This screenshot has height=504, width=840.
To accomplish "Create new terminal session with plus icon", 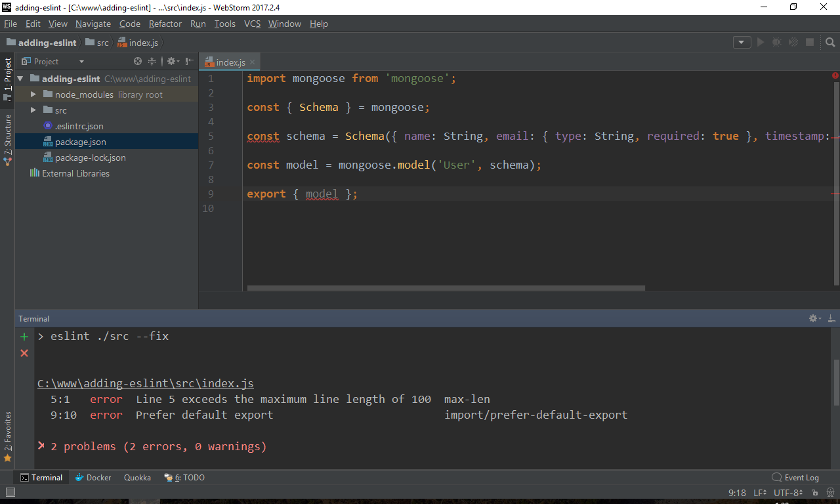I will 24,336.
